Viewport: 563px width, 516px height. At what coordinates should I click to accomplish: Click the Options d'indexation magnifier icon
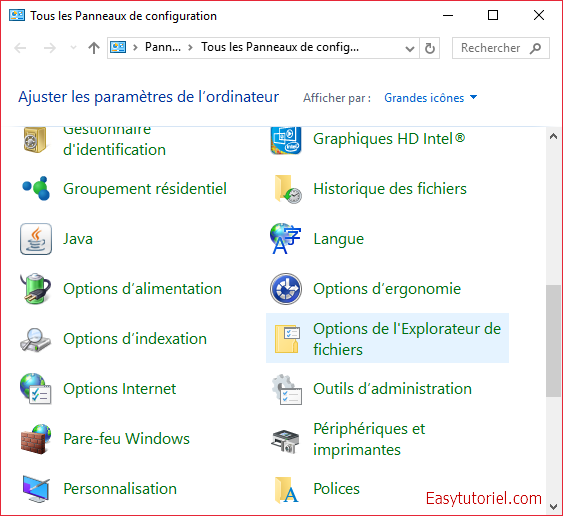pos(36,339)
